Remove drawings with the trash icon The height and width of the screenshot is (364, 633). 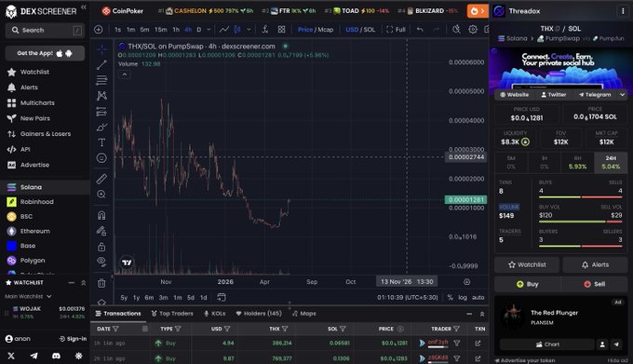(x=101, y=283)
